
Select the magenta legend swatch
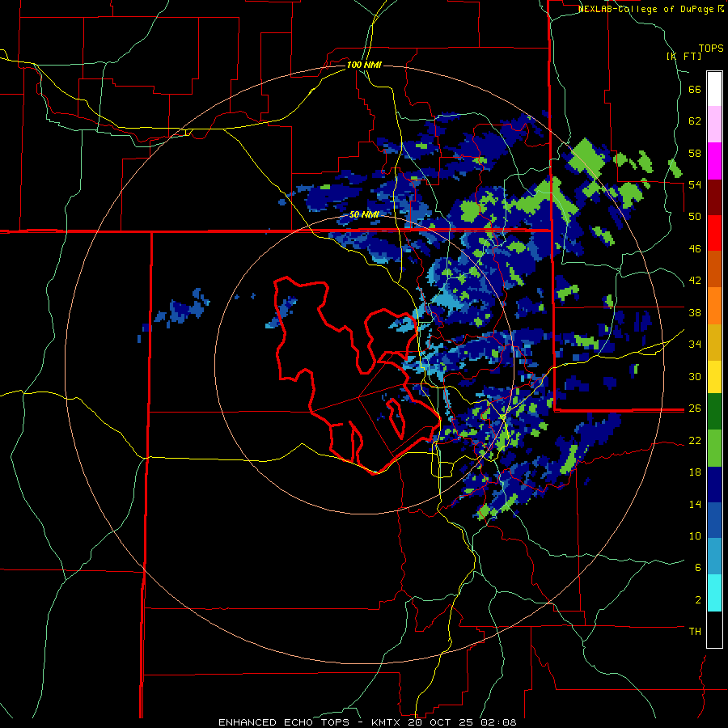714,161
